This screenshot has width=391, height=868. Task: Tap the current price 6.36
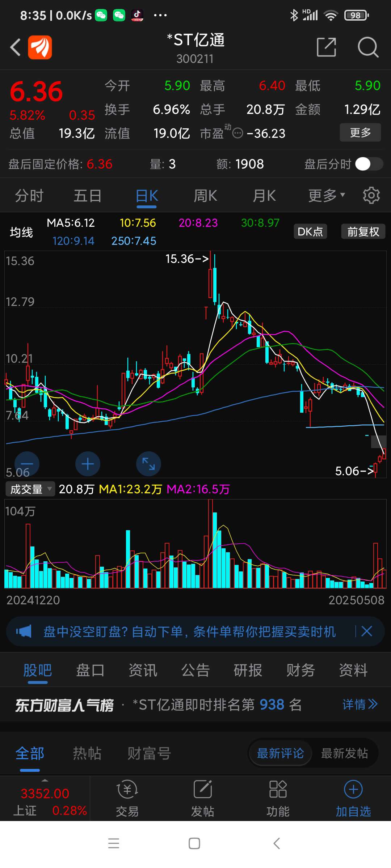(36, 91)
